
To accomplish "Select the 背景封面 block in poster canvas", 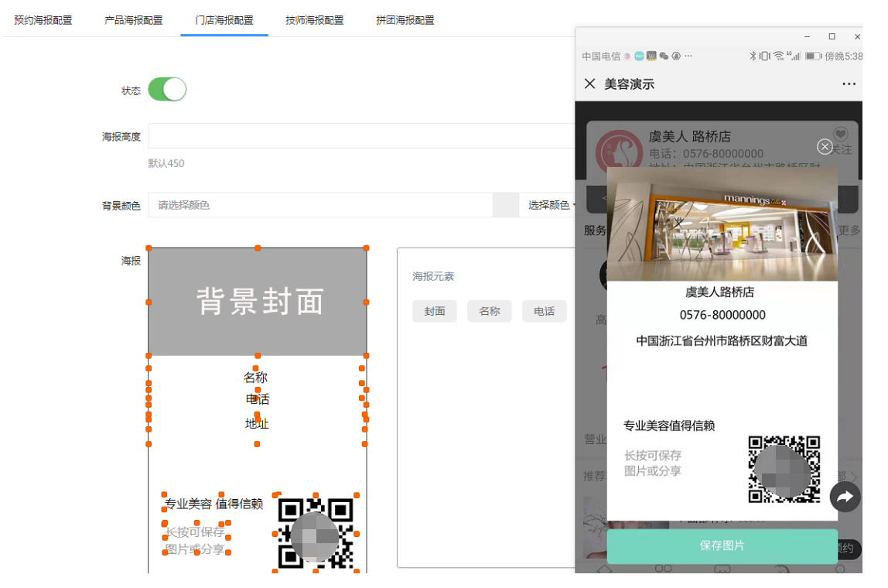I will (x=258, y=302).
